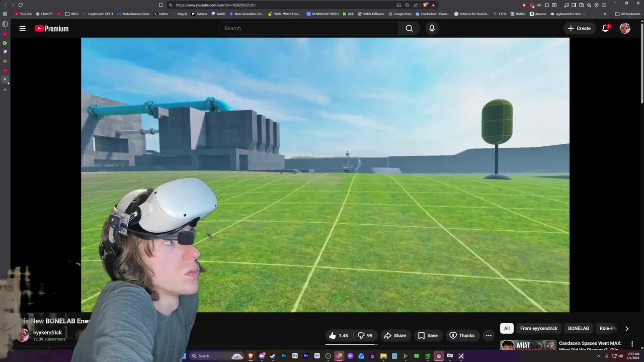Screen dimensions: 644x362
Task: Share this video
Action: click(395, 335)
